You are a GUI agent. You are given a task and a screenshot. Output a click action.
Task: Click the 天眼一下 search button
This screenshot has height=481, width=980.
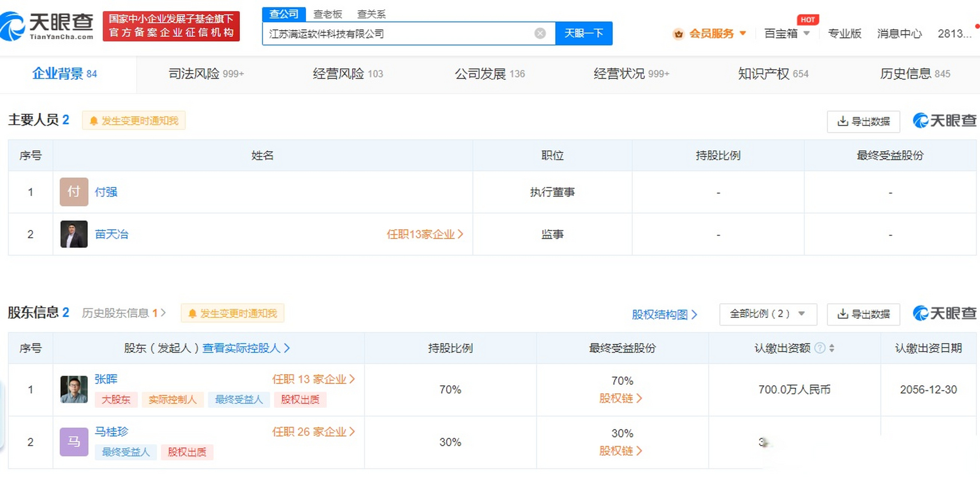point(584,33)
